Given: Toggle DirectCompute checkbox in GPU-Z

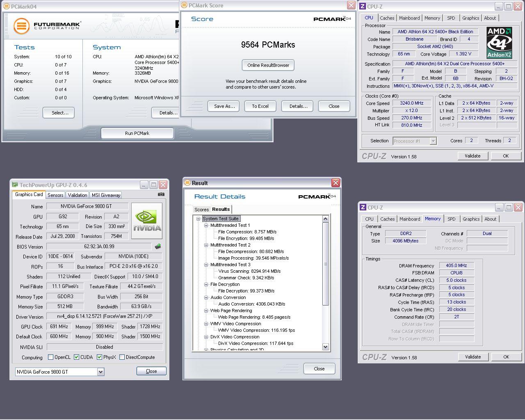Looking at the screenshot, I should point(122,357).
